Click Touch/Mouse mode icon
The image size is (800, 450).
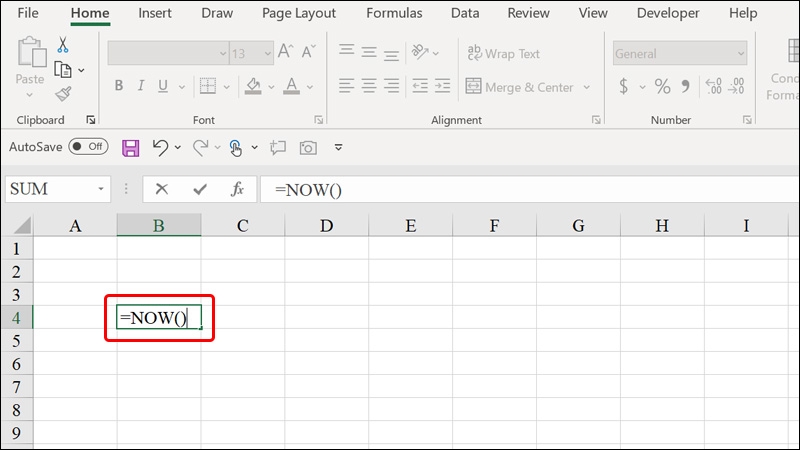(x=235, y=148)
